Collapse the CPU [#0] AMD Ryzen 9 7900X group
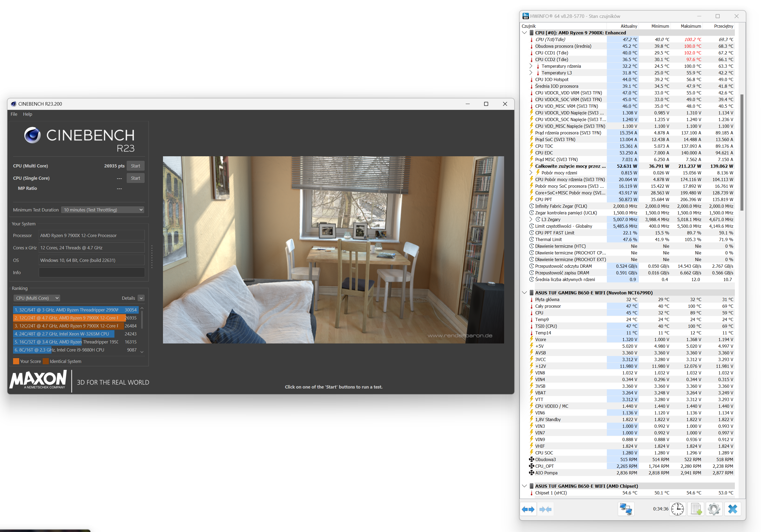 point(524,33)
